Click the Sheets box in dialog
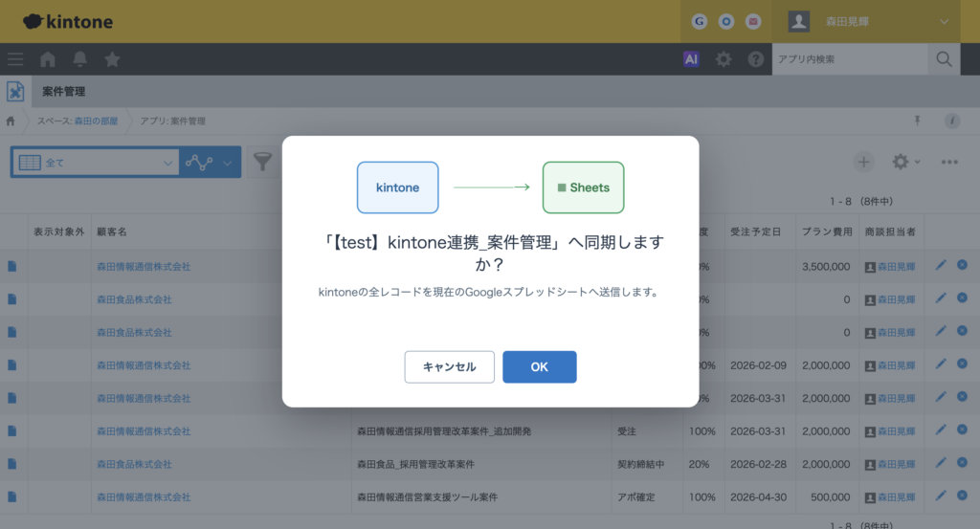Viewport: 980px width, 529px height. click(x=583, y=187)
